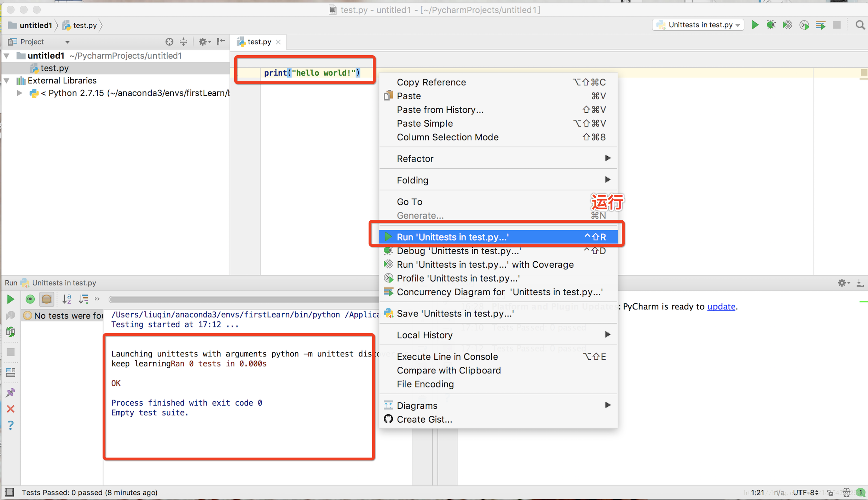Toggle the show passed tests OK button
This screenshot has height=500, width=868.
(x=30, y=299)
